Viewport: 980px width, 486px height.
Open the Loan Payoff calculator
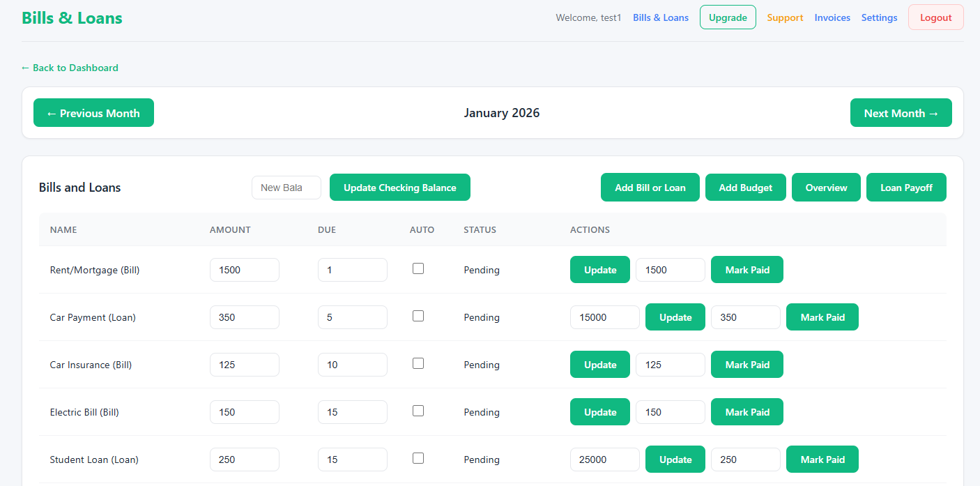pos(906,187)
